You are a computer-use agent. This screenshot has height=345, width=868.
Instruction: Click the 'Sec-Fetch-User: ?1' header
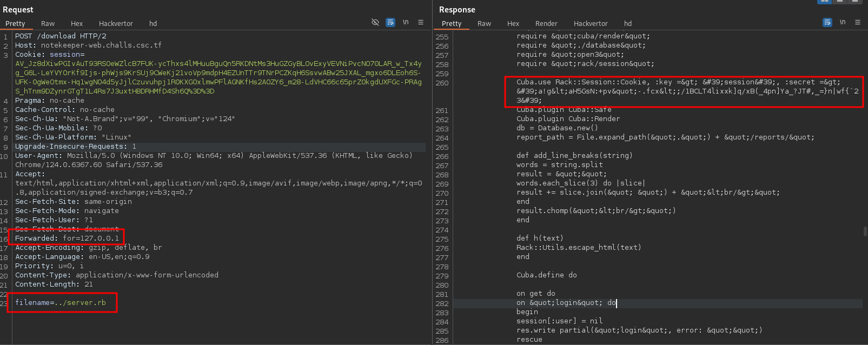pos(54,220)
